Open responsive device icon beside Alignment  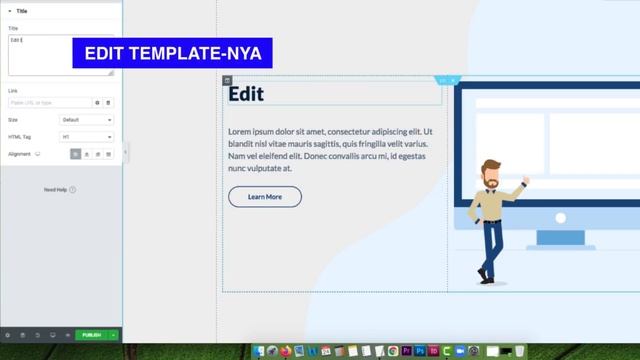pyautogui.click(x=38, y=154)
